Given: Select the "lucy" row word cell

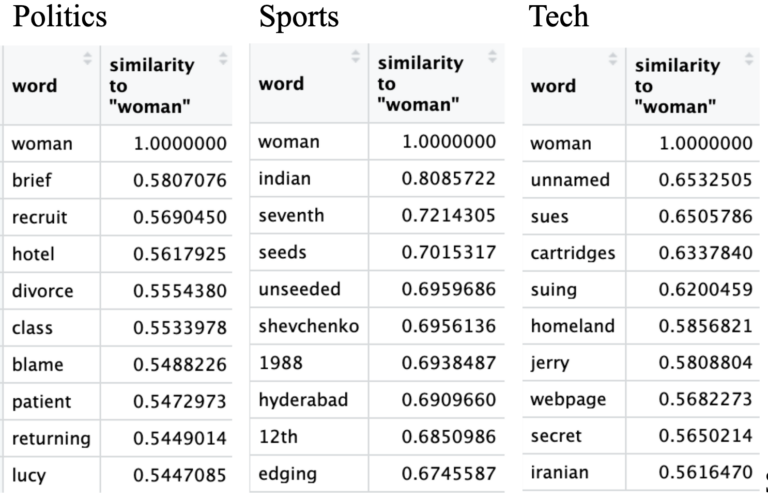Looking at the screenshot, I should pos(29,475).
